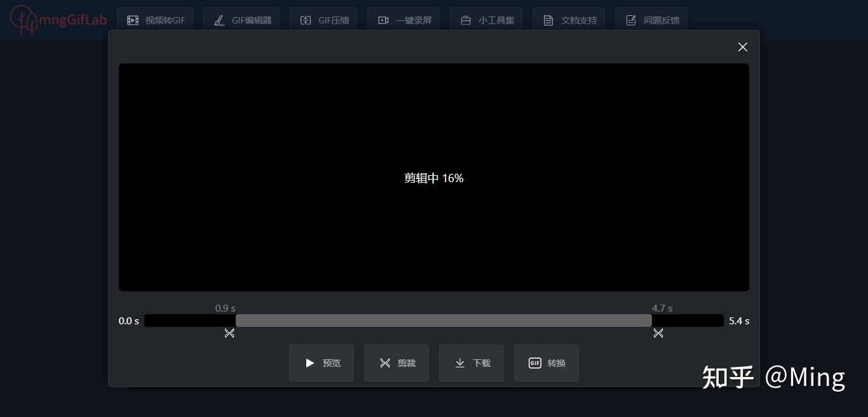Click the 转换 GIF convert button
Viewport: 868px width, 417px height.
pyautogui.click(x=546, y=363)
